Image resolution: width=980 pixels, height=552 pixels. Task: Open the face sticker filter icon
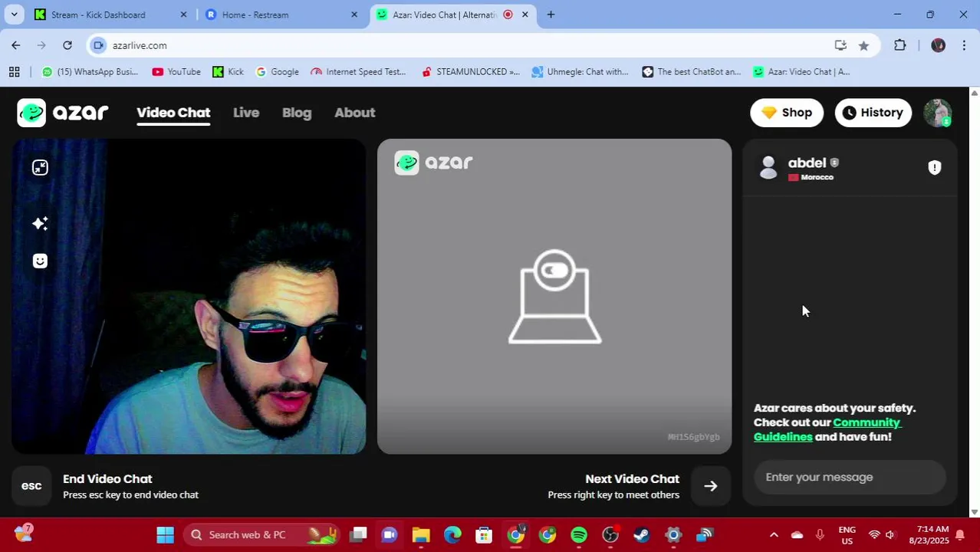pos(40,261)
